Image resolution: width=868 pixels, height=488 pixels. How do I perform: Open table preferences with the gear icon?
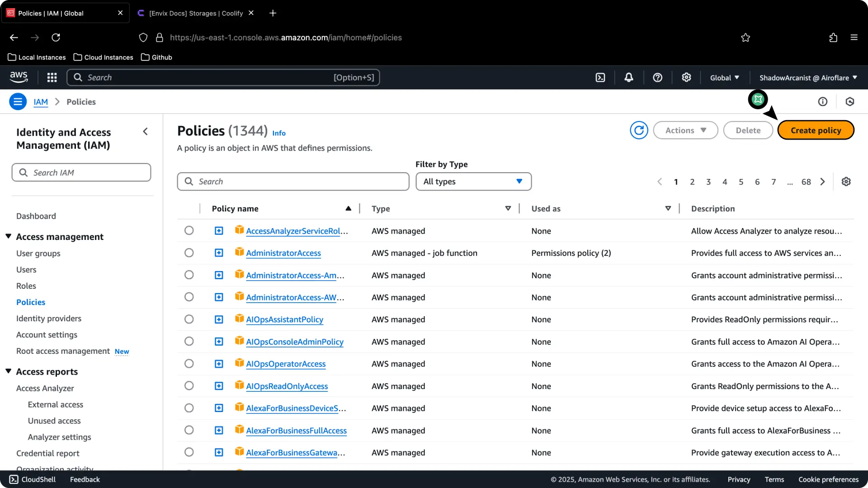coord(846,181)
